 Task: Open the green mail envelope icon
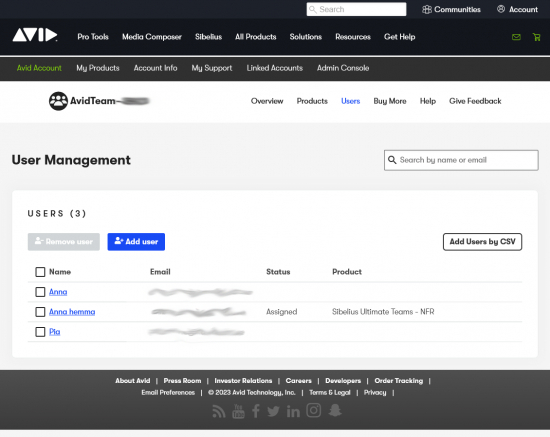(x=516, y=37)
